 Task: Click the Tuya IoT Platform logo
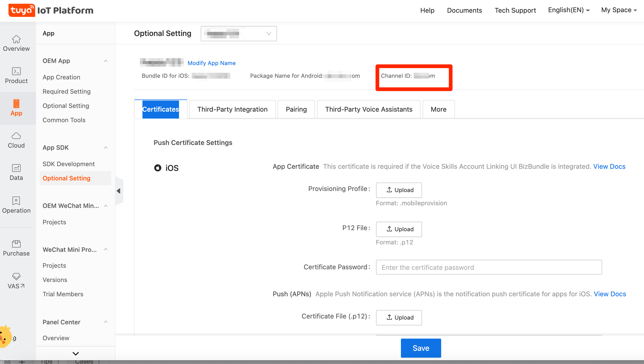(x=51, y=10)
